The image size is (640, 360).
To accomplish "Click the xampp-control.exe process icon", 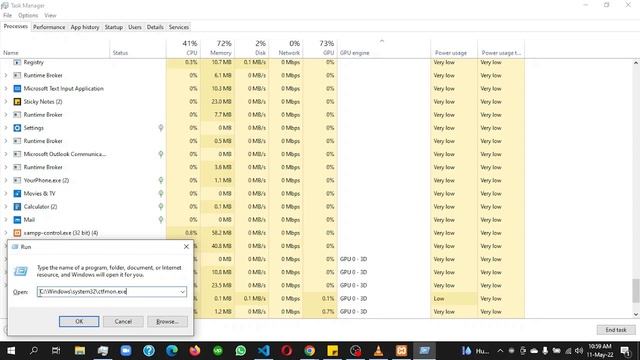I will (17, 233).
